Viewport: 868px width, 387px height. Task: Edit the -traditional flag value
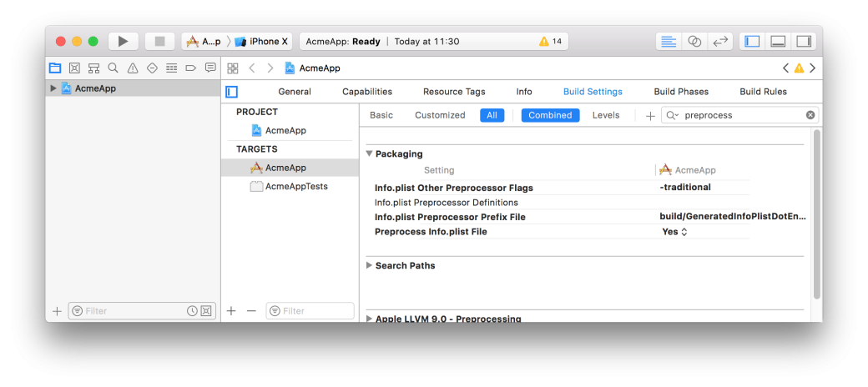685,188
